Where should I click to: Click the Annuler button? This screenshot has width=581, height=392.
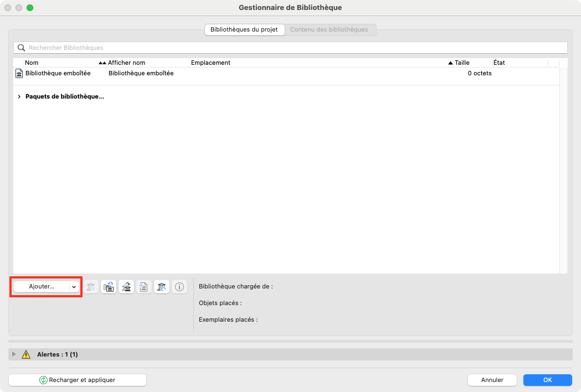click(x=492, y=380)
